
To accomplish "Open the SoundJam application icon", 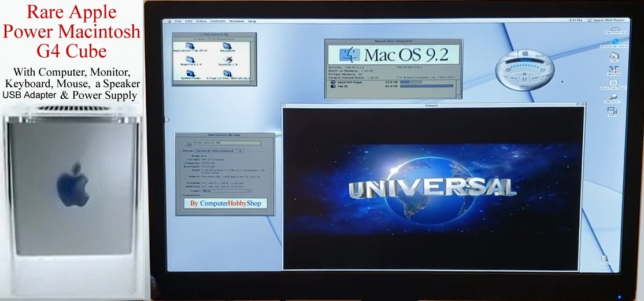I will (227, 60).
